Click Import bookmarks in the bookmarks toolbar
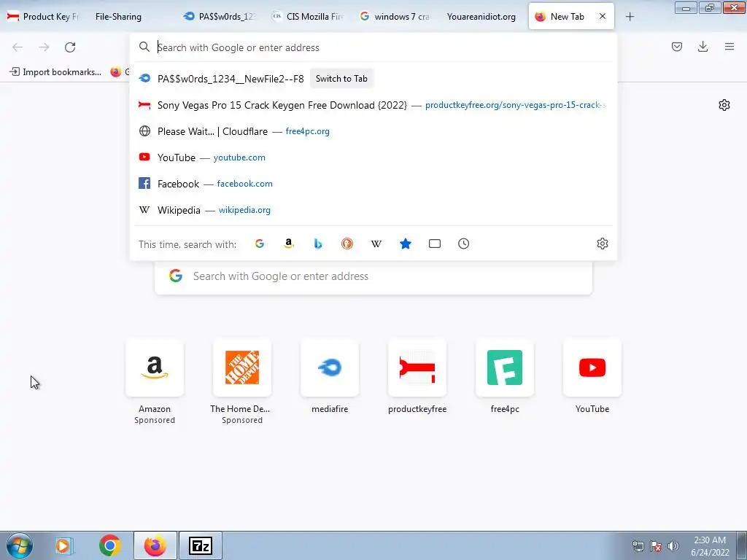 point(55,72)
